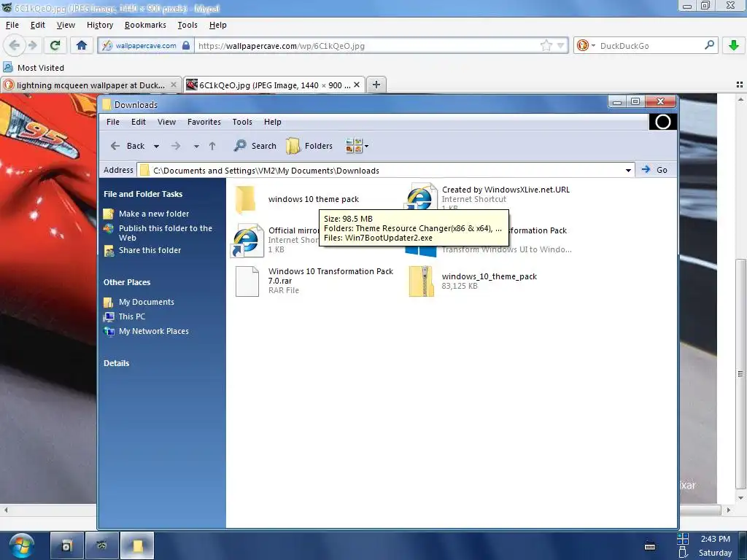747x560 pixels.
Task: Click the Explorer Search button
Action: click(255, 146)
